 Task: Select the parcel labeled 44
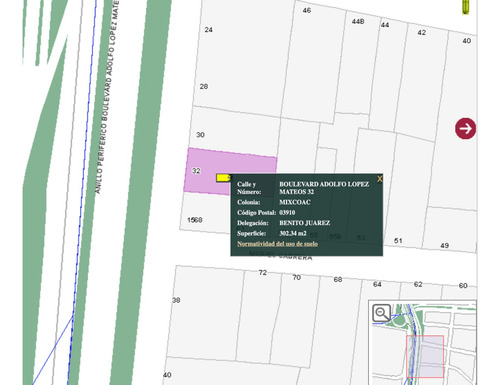(385, 25)
